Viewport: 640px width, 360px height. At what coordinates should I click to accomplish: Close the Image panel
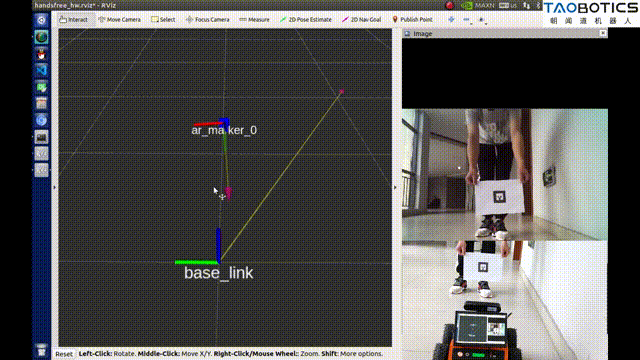coord(602,33)
